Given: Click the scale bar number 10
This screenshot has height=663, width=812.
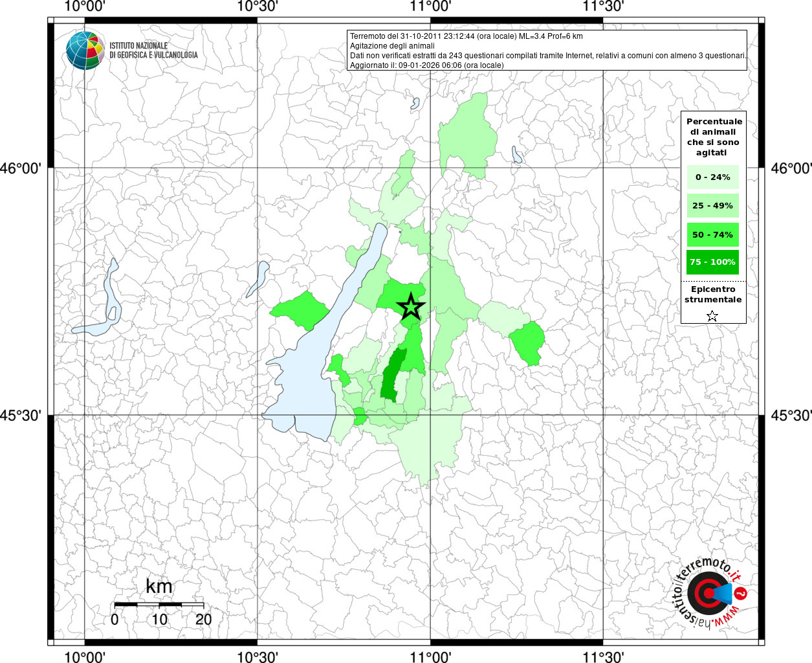Looking at the screenshot, I should click(159, 620).
